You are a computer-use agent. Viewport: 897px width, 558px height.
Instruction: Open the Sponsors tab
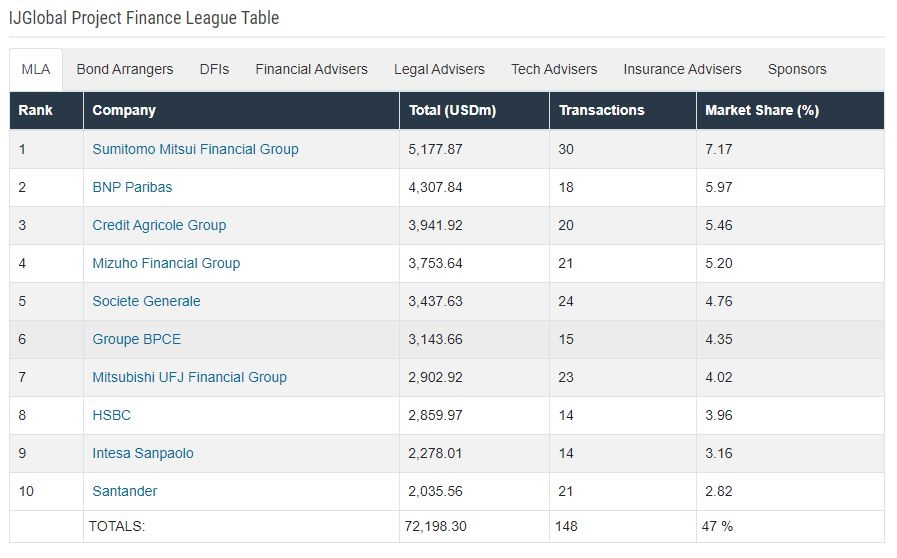point(797,69)
